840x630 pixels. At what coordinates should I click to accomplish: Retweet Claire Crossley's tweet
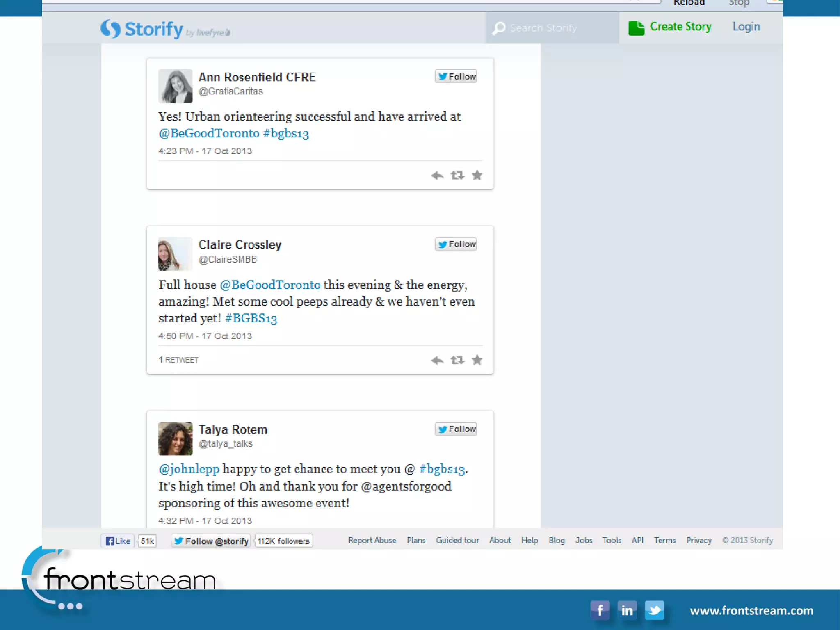457,360
